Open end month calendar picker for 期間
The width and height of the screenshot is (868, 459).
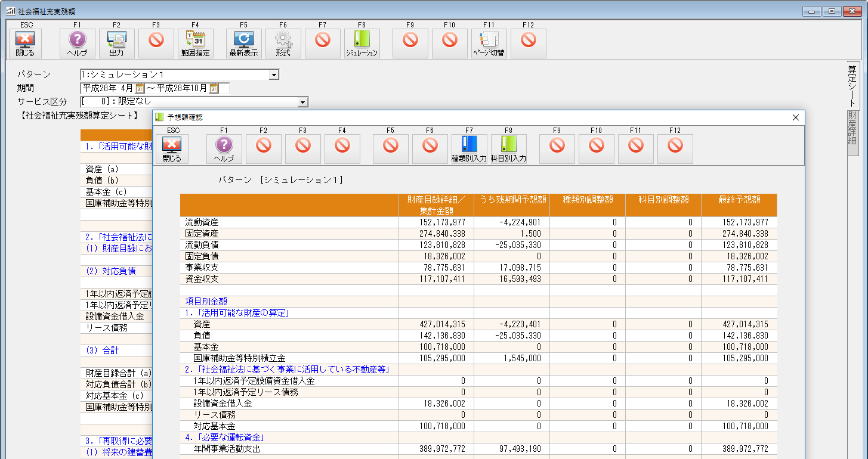[214, 88]
